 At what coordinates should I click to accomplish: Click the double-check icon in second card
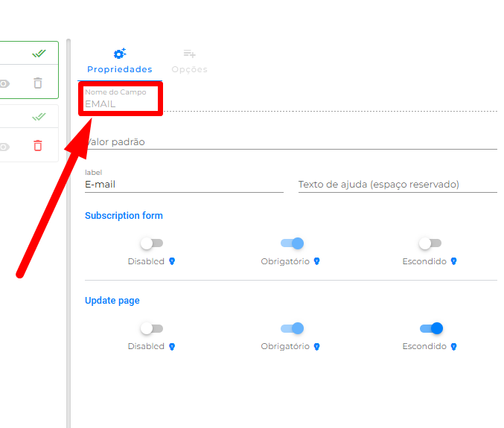coord(39,117)
